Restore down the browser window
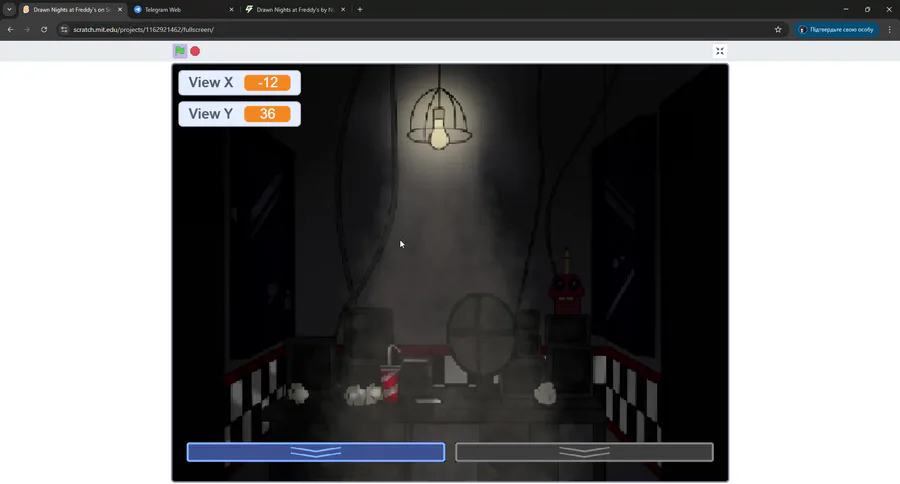Screen dimensions: 900x484 pyautogui.click(x=867, y=9)
